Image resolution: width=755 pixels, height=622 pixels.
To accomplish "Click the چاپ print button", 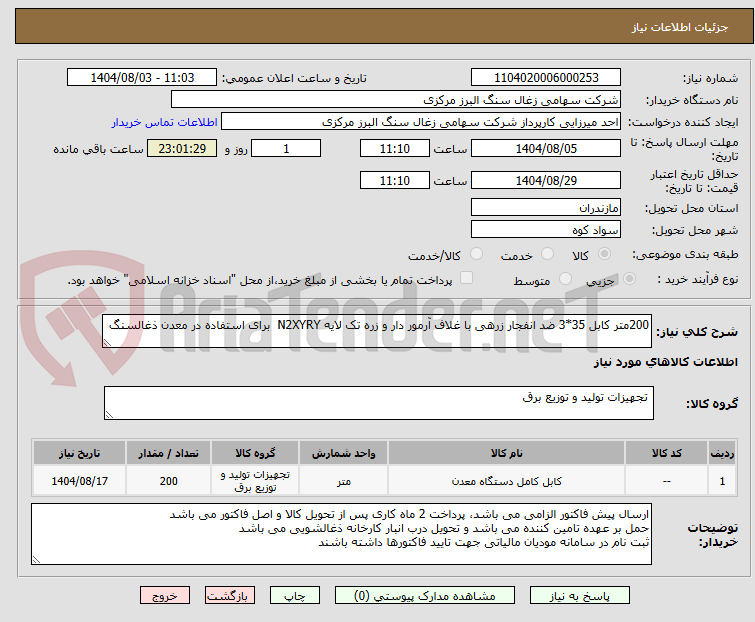I will click(294, 596).
